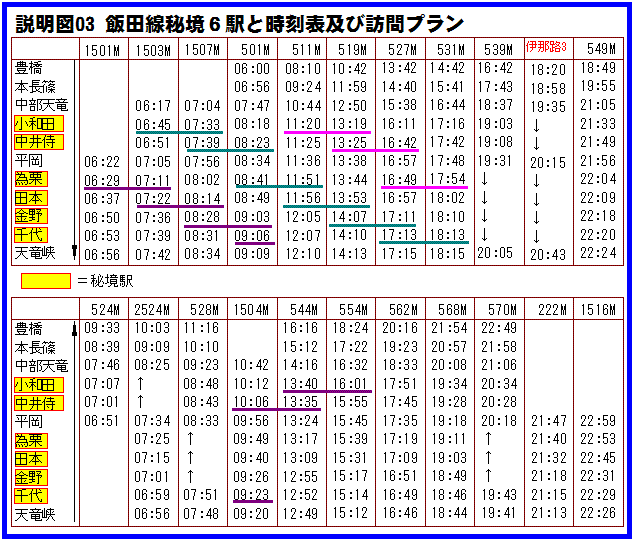Click the underlined 10:06 中井侍 time of 1504M

click(251, 402)
